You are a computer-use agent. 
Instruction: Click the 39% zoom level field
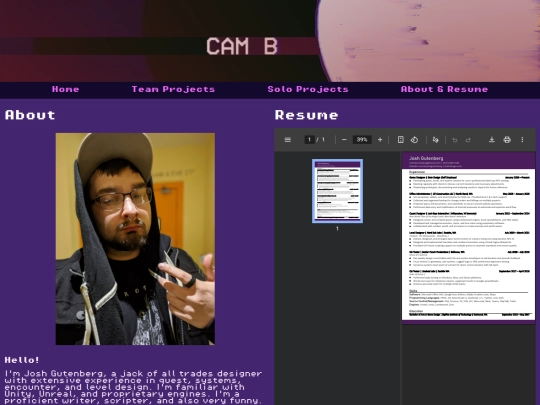[362, 139]
